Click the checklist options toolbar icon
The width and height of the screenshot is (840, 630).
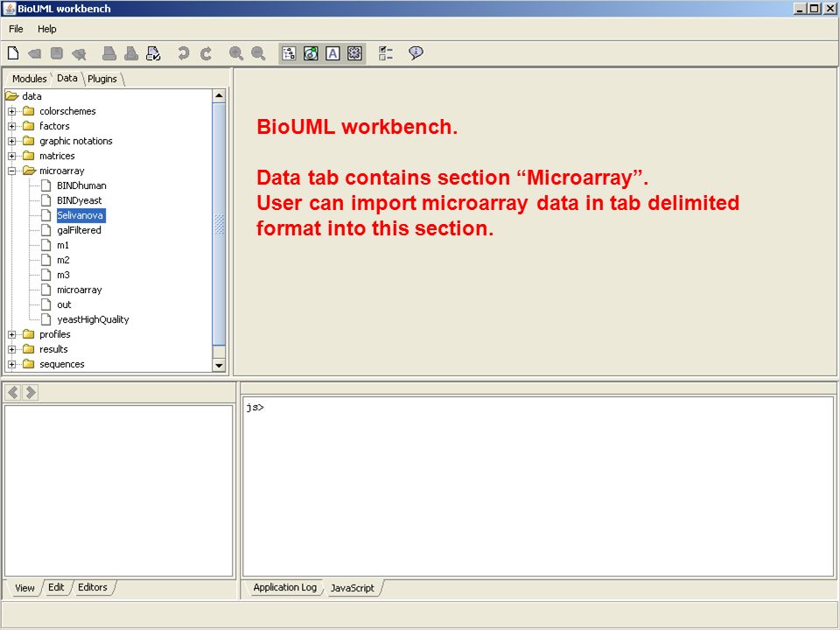[386, 53]
